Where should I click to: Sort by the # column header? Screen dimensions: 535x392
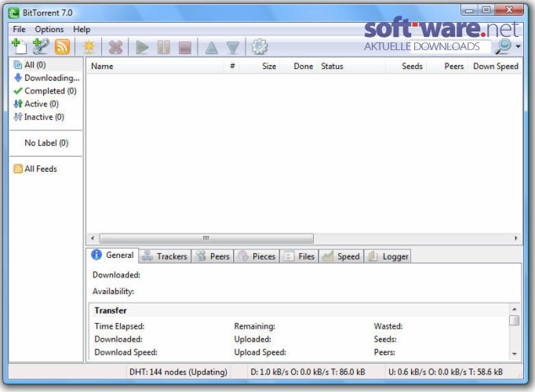coord(231,66)
